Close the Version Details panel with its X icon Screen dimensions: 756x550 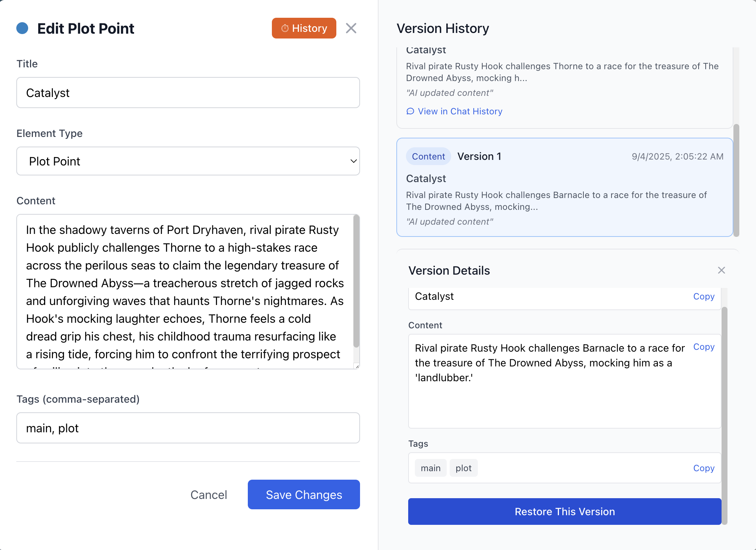(722, 270)
